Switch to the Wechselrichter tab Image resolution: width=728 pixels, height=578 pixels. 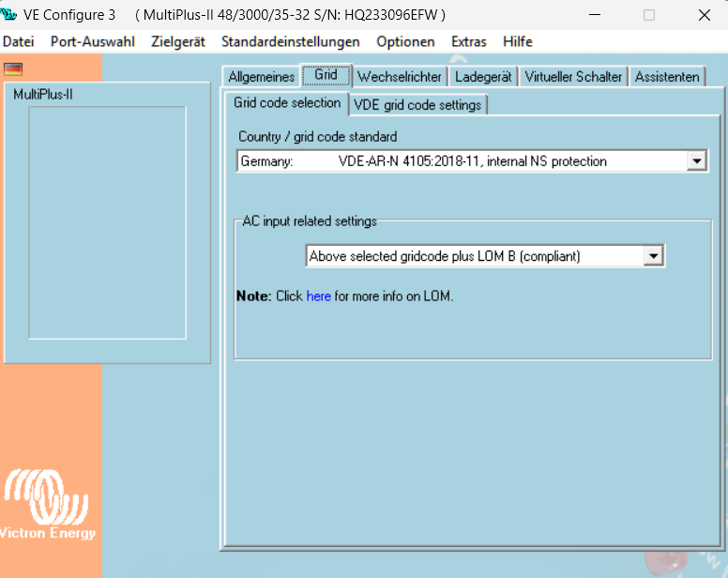[x=400, y=77]
